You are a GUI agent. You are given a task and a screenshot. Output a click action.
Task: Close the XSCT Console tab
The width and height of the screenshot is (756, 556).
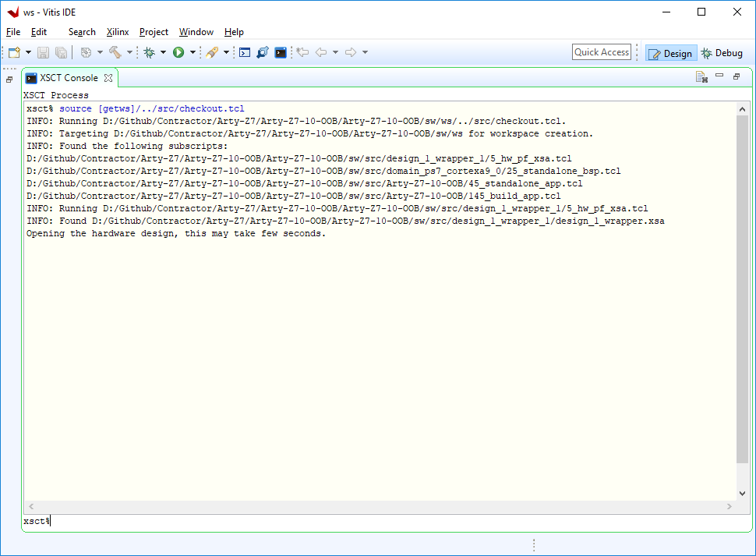click(108, 78)
